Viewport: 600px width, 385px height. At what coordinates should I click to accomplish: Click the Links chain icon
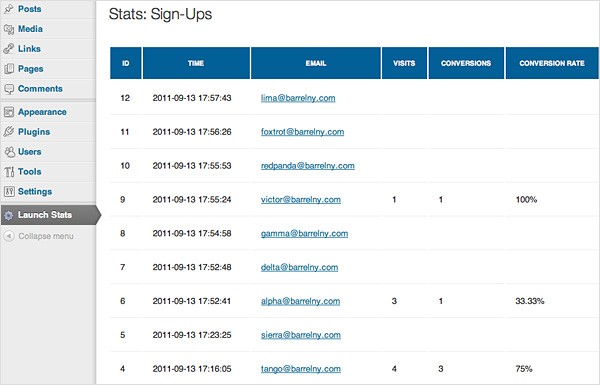(9, 49)
